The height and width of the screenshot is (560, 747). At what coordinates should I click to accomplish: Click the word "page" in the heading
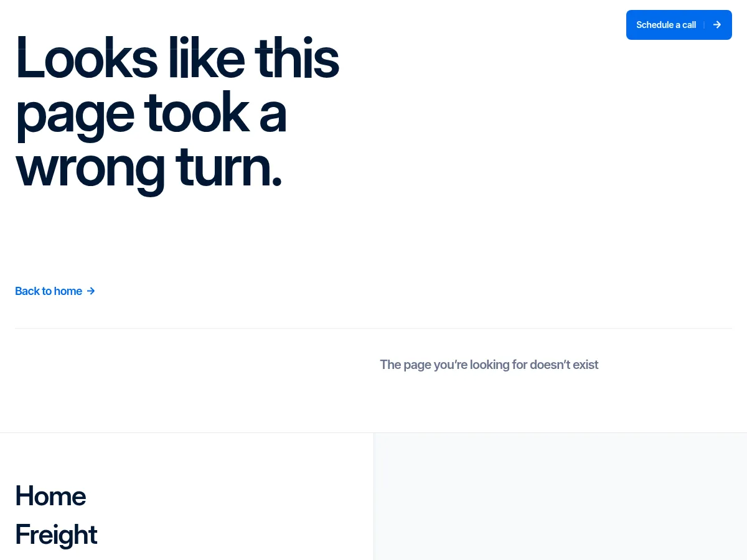(75, 113)
